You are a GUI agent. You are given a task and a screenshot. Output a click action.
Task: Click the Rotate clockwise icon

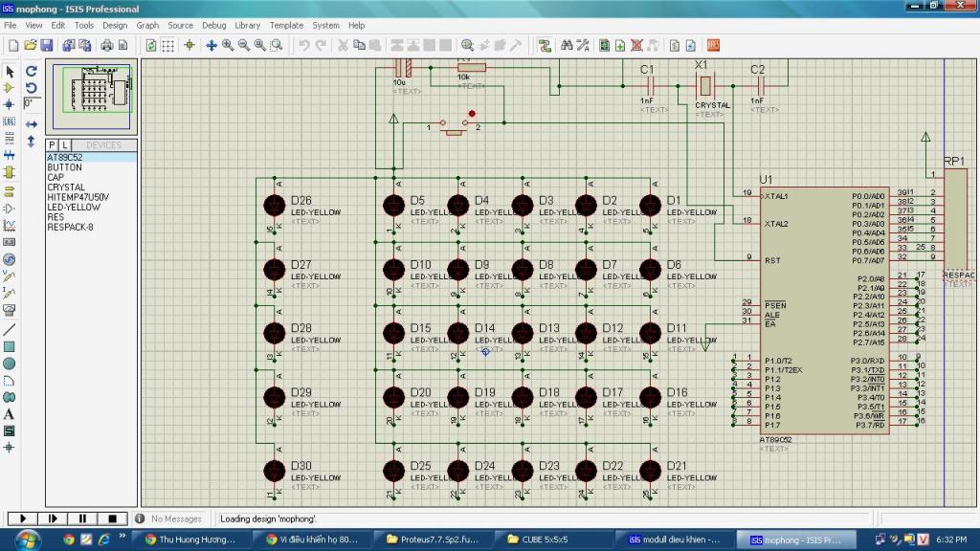(32, 71)
